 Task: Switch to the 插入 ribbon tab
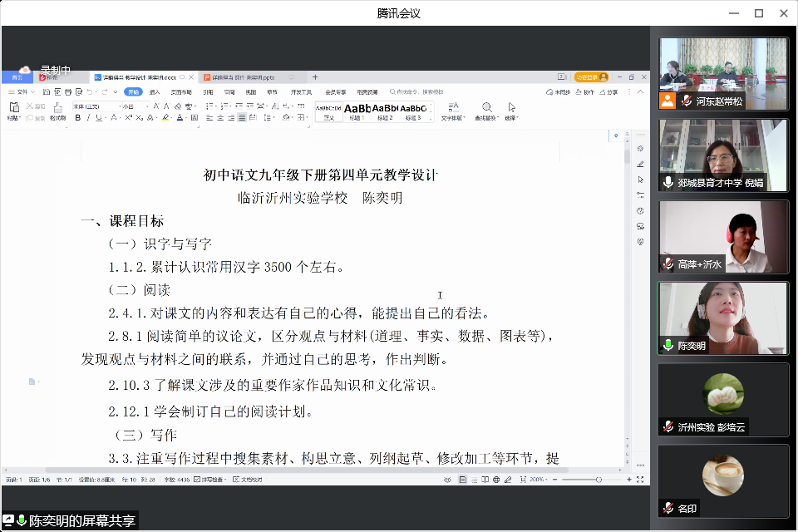155,92
